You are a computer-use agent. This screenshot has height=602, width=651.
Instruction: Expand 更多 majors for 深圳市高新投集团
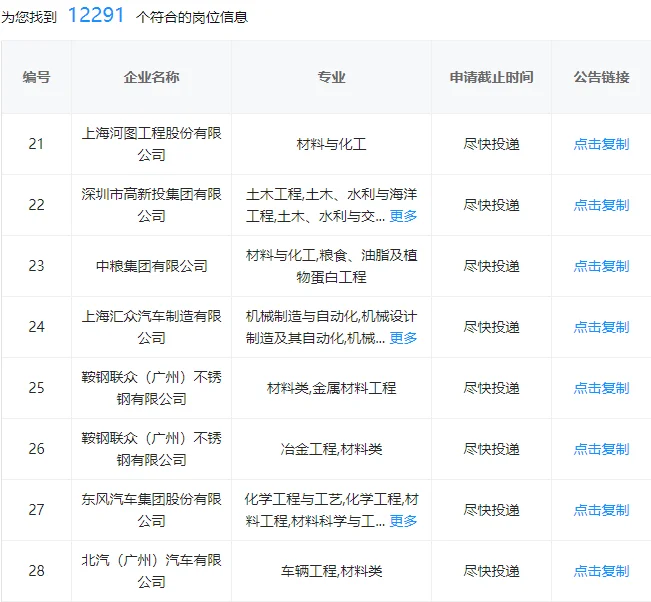[403, 216]
